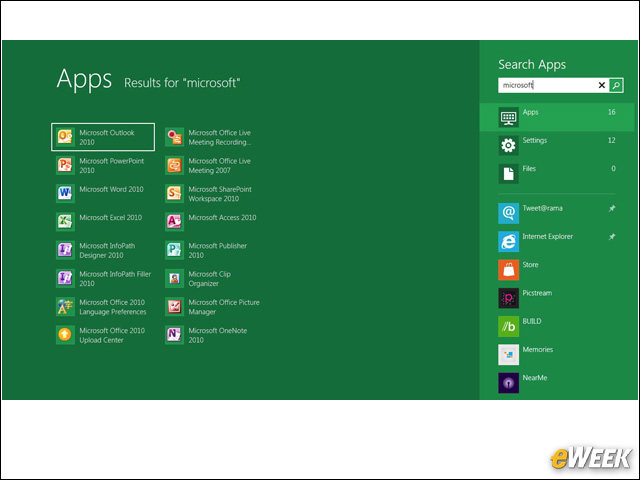Select the Files document icon
Viewport: 640px width, 480px height.
tap(508, 173)
